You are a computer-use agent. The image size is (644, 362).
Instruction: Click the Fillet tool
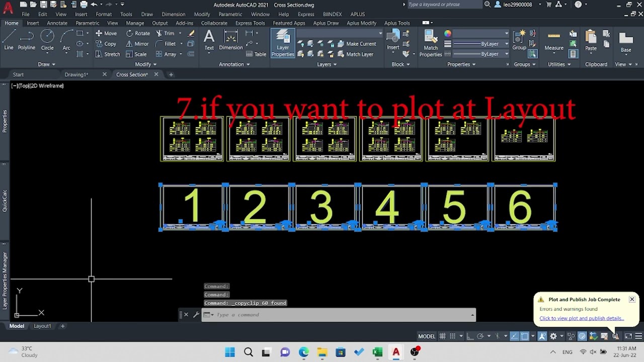pos(166,44)
